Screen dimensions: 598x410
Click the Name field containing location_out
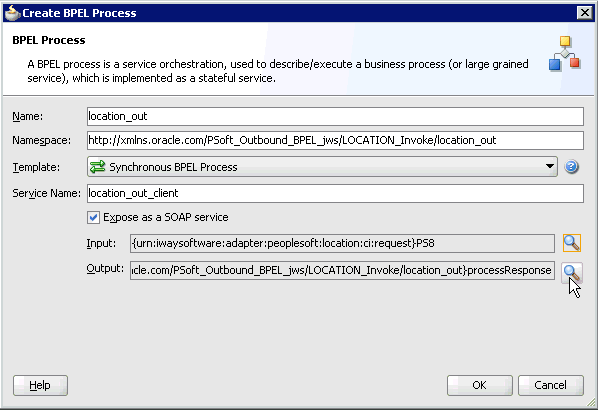(x=335, y=116)
